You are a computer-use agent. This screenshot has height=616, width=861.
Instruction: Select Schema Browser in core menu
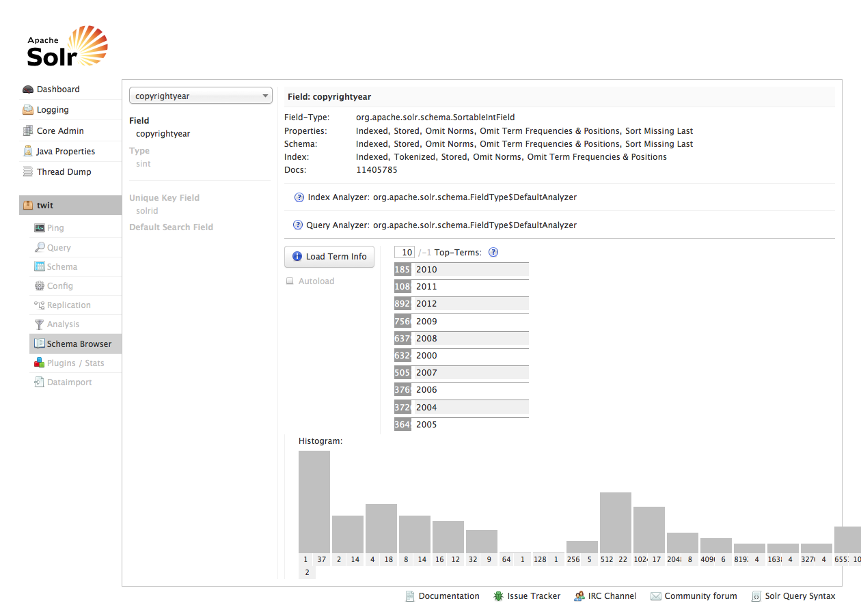79,344
